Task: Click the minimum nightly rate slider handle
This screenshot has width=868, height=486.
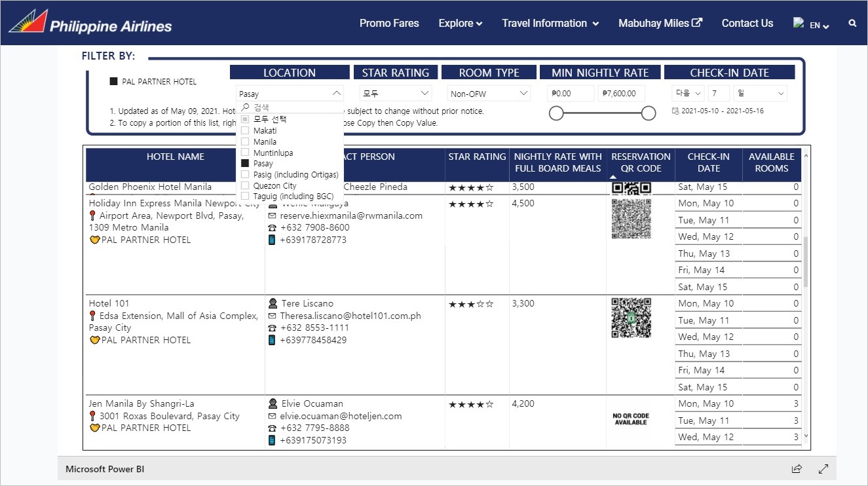Action: pos(556,114)
